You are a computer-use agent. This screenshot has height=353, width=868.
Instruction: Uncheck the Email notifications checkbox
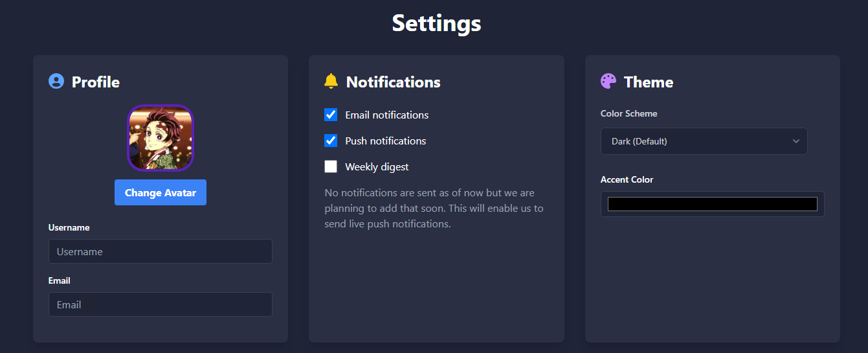(x=331, y=115)
